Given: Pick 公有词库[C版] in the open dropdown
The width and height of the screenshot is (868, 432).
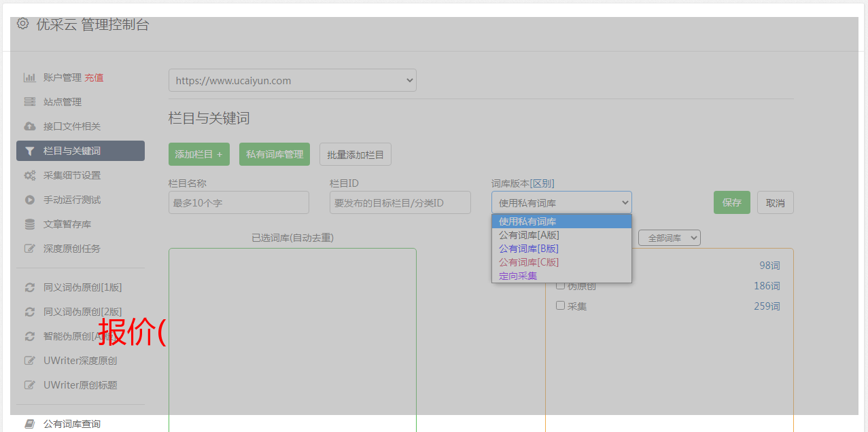Looking at the screenshot, I should point(529,262).
